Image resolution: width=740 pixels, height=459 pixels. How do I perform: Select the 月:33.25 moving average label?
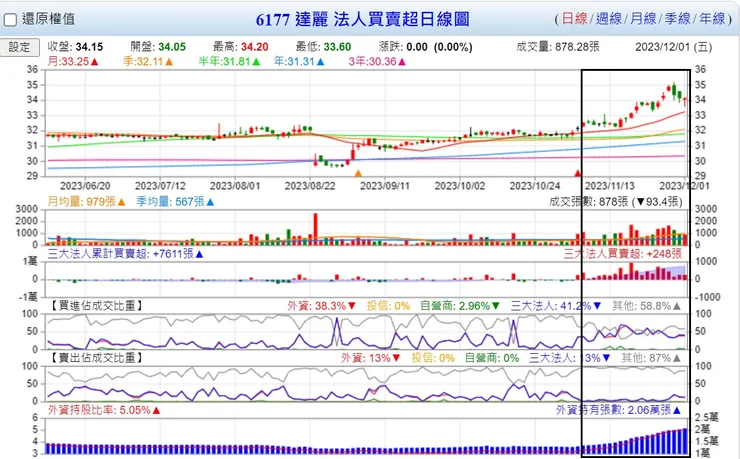[73, 61]
